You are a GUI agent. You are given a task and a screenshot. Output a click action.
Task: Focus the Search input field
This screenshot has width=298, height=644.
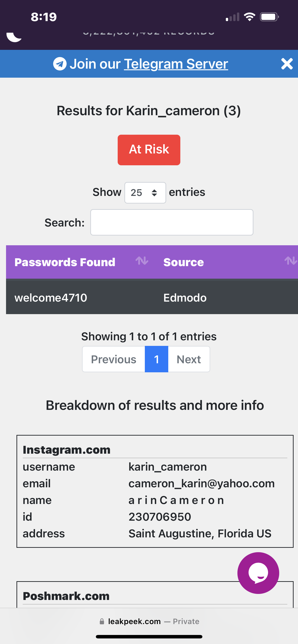tap(172, 222)
